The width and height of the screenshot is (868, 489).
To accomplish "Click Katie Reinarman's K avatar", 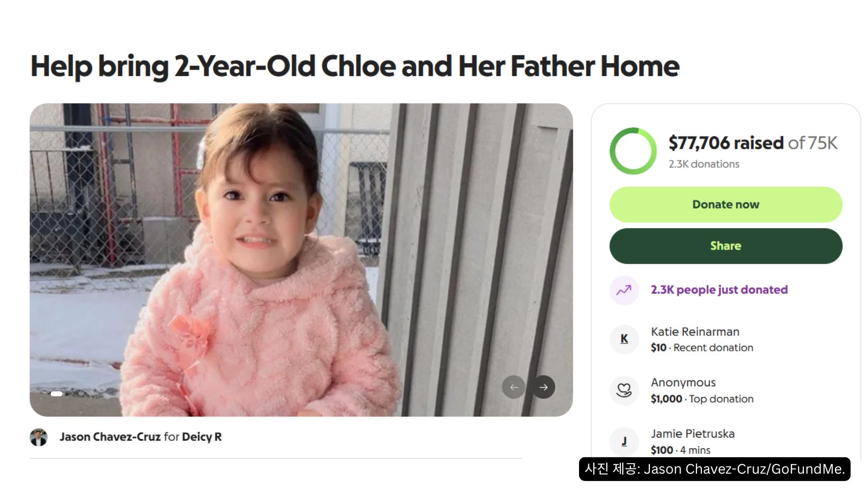I will click(x=624, y=339).
